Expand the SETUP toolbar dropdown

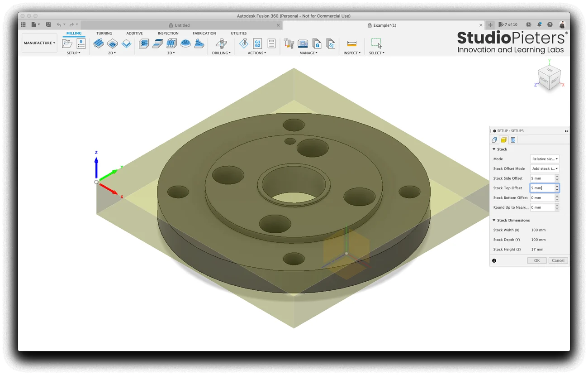tap(73, 53)
